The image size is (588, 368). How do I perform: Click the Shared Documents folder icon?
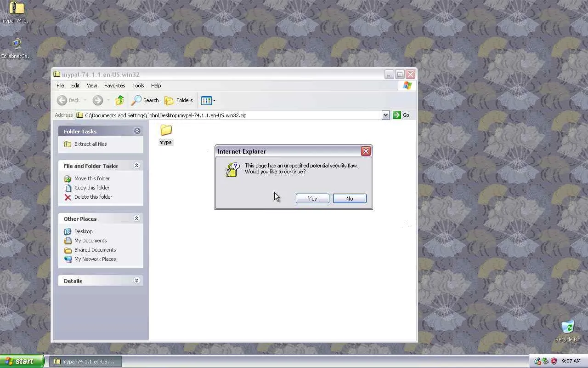pyautogui.click(x=68, y=250)
